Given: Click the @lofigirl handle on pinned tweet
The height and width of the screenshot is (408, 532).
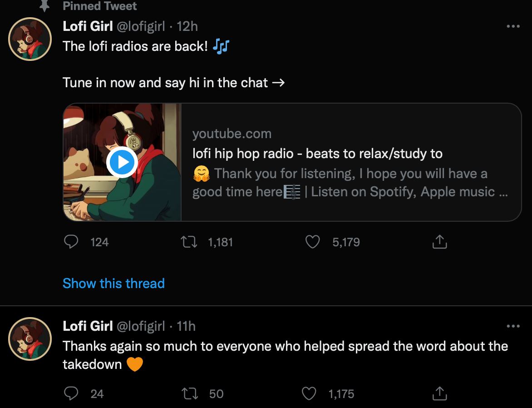Looking at the screenshot, I should coord(141,26).
